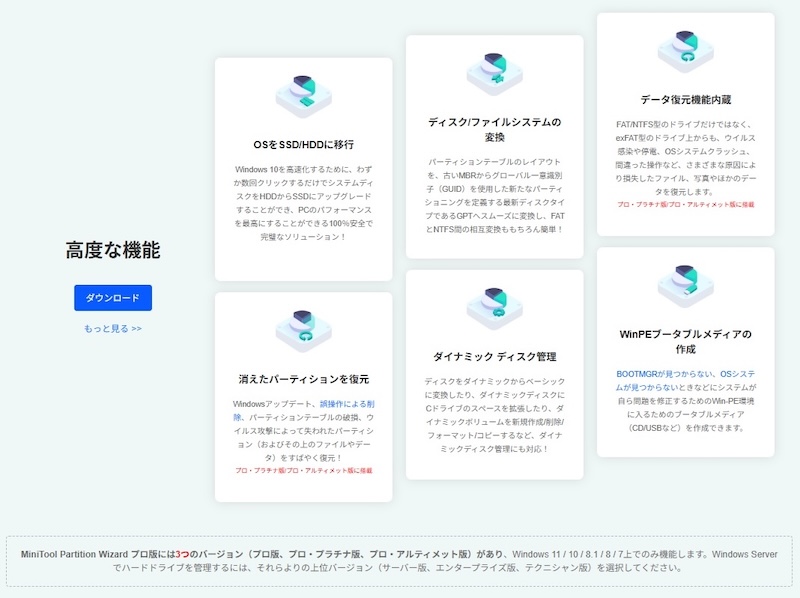
Task: Click the OS to SSD/HDD migration icon
Action: (303, 95)
